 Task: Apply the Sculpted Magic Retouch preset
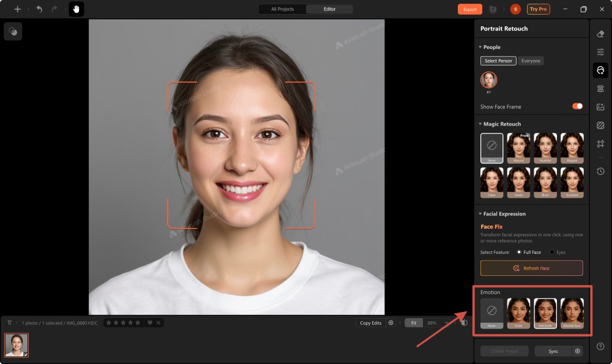(572, 182)
